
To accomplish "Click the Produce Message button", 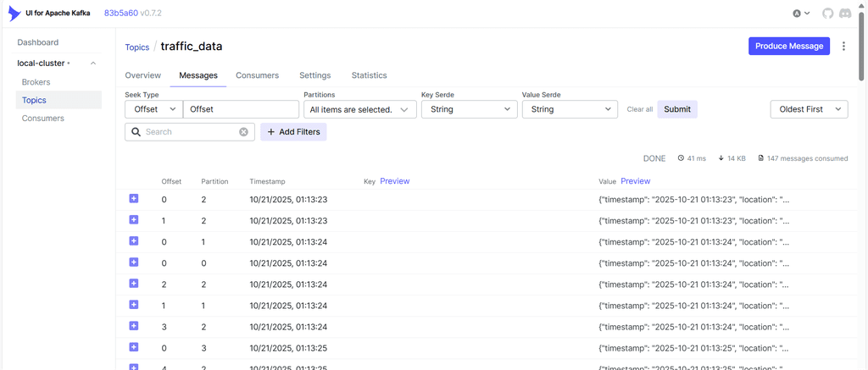I will coord(788,47).
